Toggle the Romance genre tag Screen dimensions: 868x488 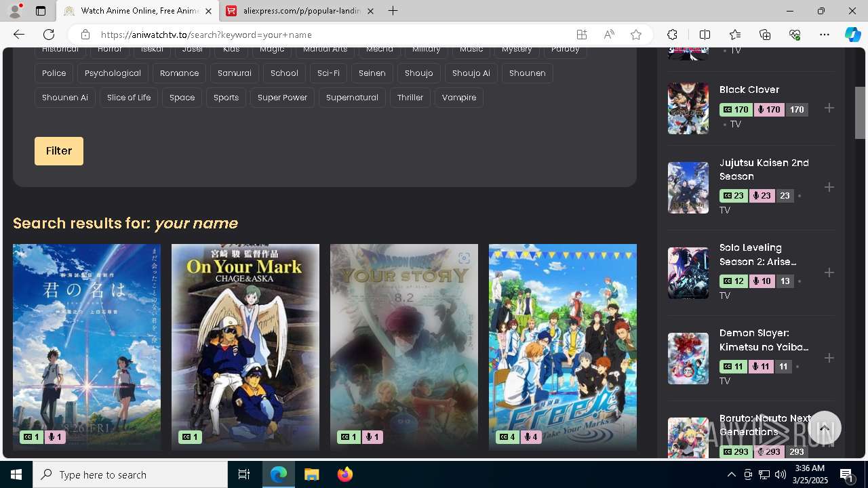point(179,73)
